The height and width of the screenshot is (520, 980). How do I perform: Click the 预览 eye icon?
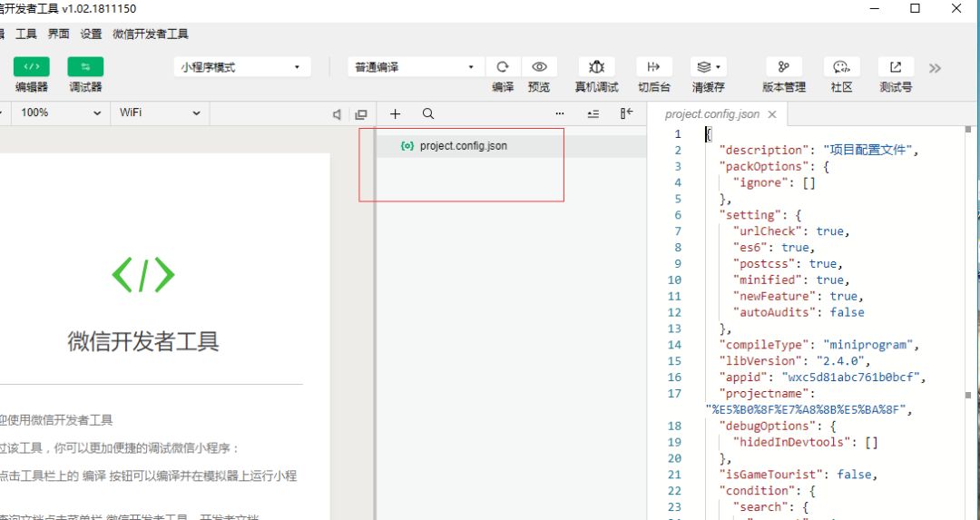pyautogui.click(x=539, y=67)
